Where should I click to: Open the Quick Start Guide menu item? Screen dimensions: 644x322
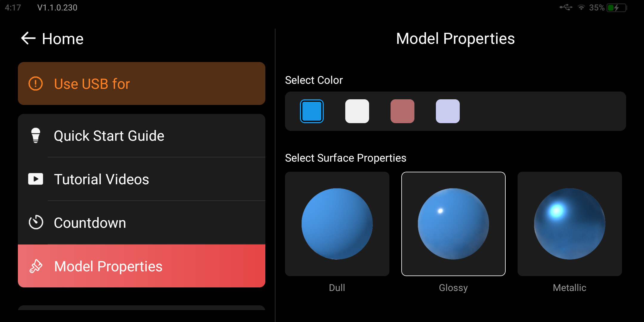tap(109, 136)
